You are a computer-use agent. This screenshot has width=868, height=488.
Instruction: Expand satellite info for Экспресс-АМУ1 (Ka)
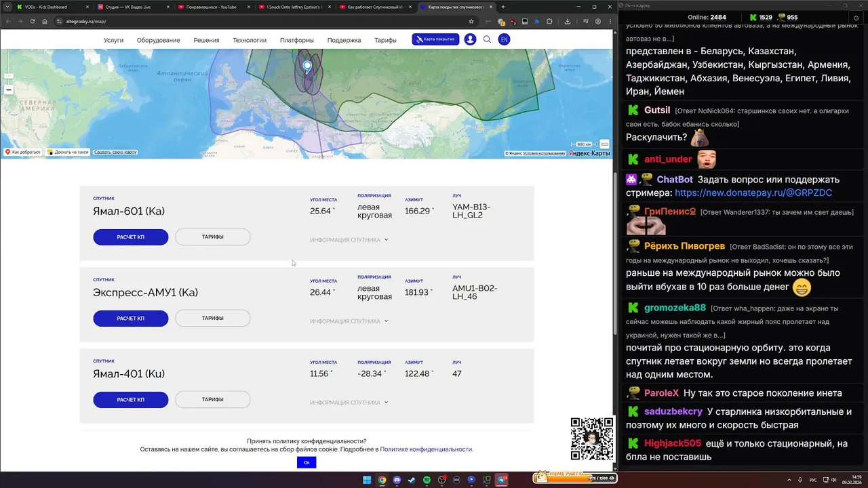point(349,321)
